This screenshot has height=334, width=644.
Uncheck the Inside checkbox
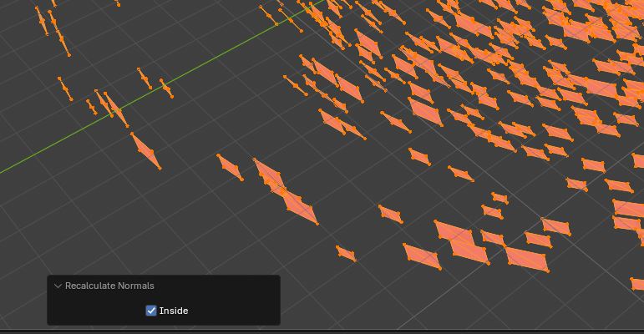(x=151, y=311)
